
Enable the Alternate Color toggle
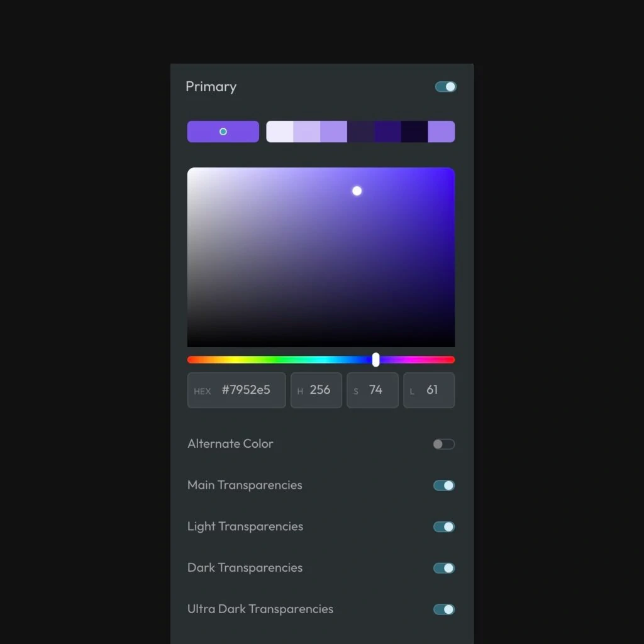click(x=443, y=444)
